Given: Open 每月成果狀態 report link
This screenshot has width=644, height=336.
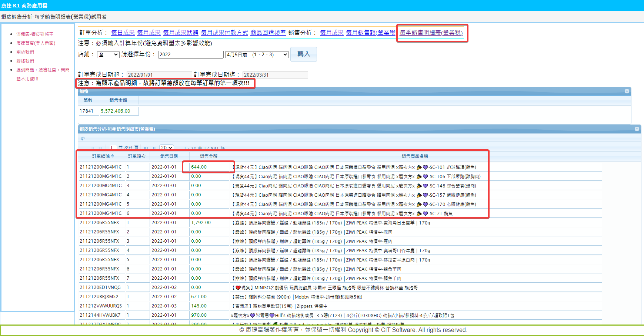Looking at the screenshot, I should click(x=181, y=33).
